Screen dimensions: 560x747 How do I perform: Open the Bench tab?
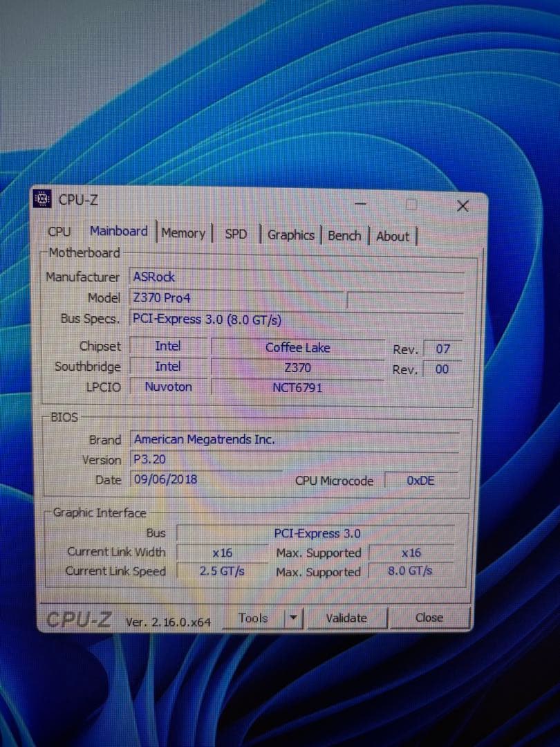point(344,236)
